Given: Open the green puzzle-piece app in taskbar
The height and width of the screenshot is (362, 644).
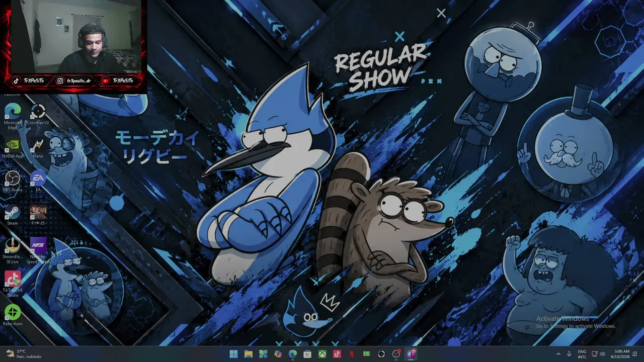Looking at the screenshot, I should point(263,354).
